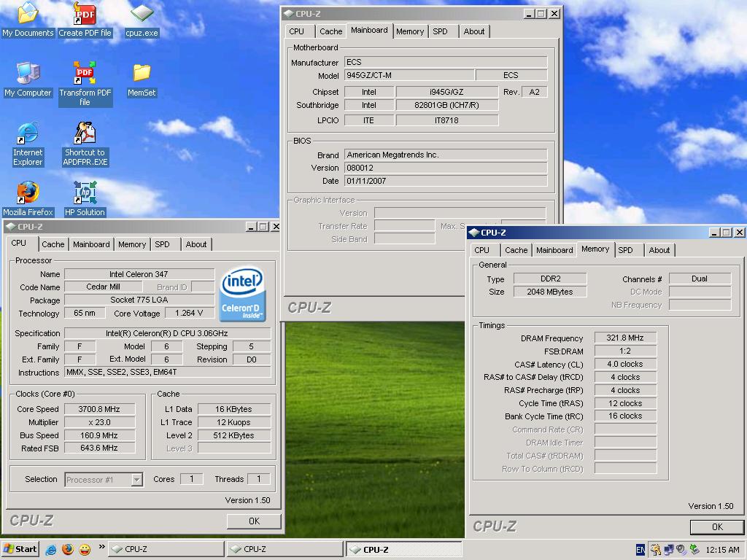
Task: Launch Firefox from quick launch bar
Action: pyautogui.click(x=68, y=550)
